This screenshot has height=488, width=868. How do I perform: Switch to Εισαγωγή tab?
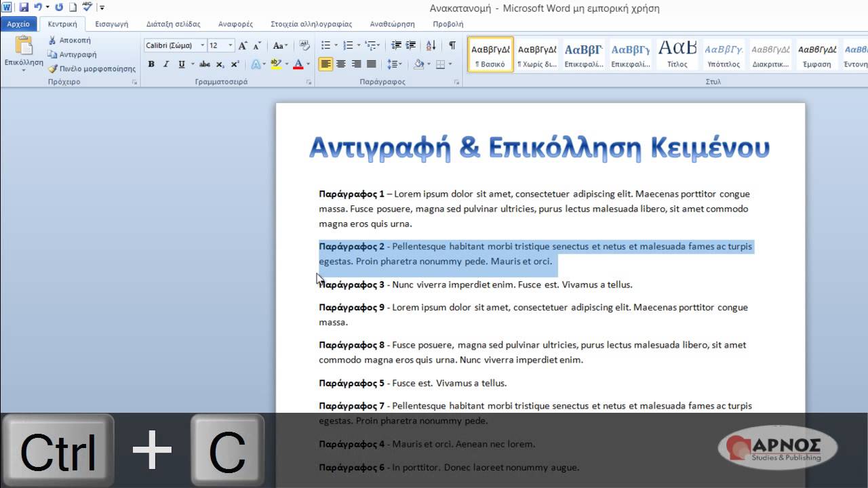coord(112,24)
